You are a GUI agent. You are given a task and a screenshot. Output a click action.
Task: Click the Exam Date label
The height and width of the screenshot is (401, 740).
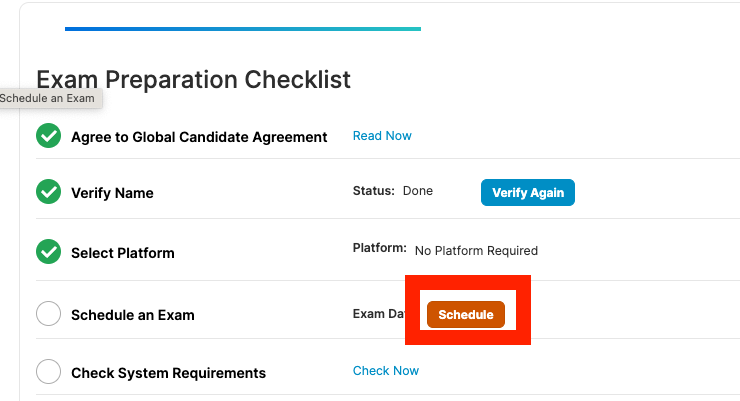point(379,314)
